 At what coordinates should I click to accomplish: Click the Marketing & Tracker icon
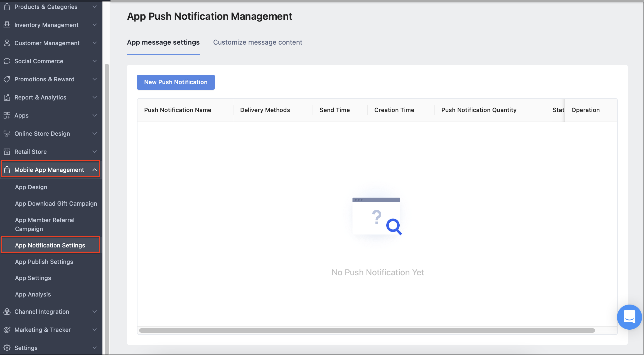(7, 330)
